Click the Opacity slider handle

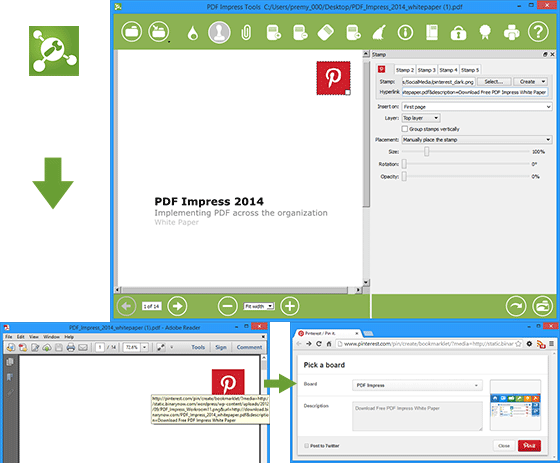[404, 176]
